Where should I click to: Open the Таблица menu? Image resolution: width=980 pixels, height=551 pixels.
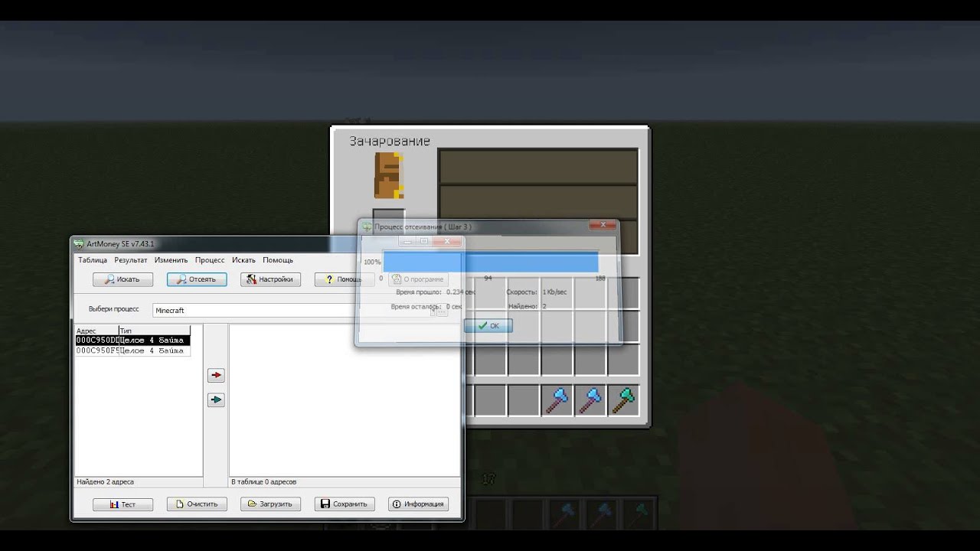tap(93, 260)
